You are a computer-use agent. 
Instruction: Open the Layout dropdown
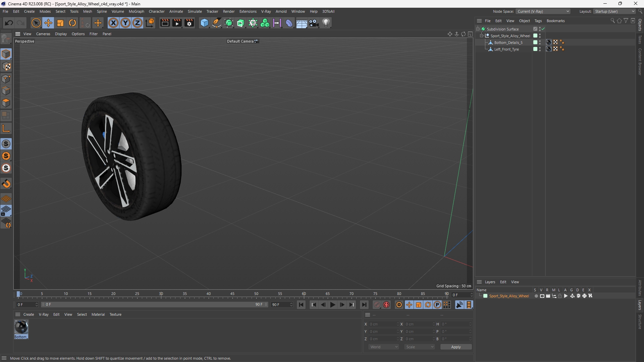pos(615,11)
